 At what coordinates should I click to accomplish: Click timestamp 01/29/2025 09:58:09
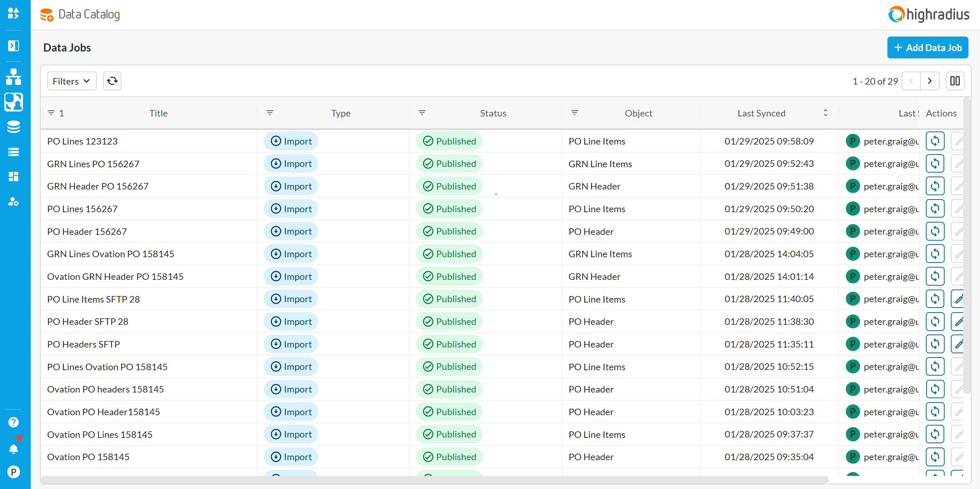click(769, 141)
